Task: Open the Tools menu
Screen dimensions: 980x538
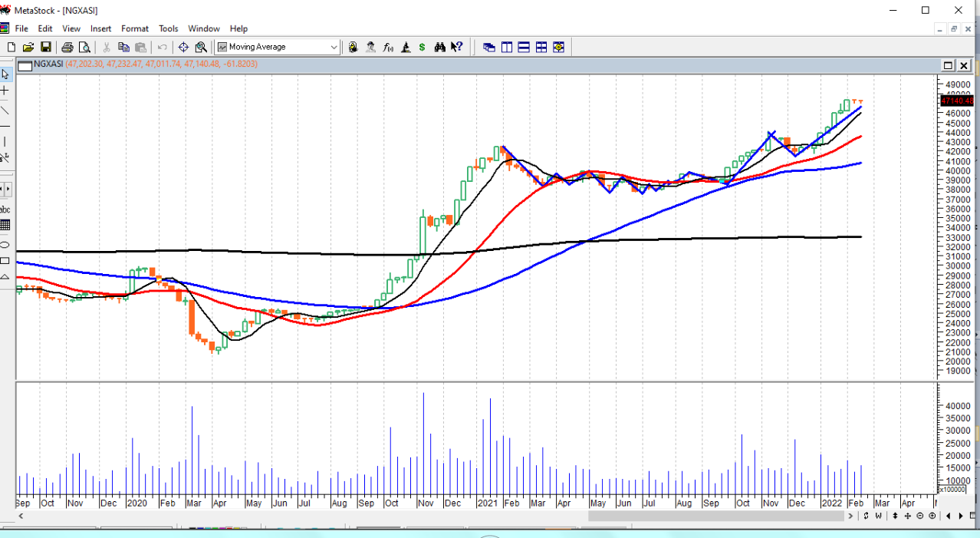Action: (x=169, y=28)
